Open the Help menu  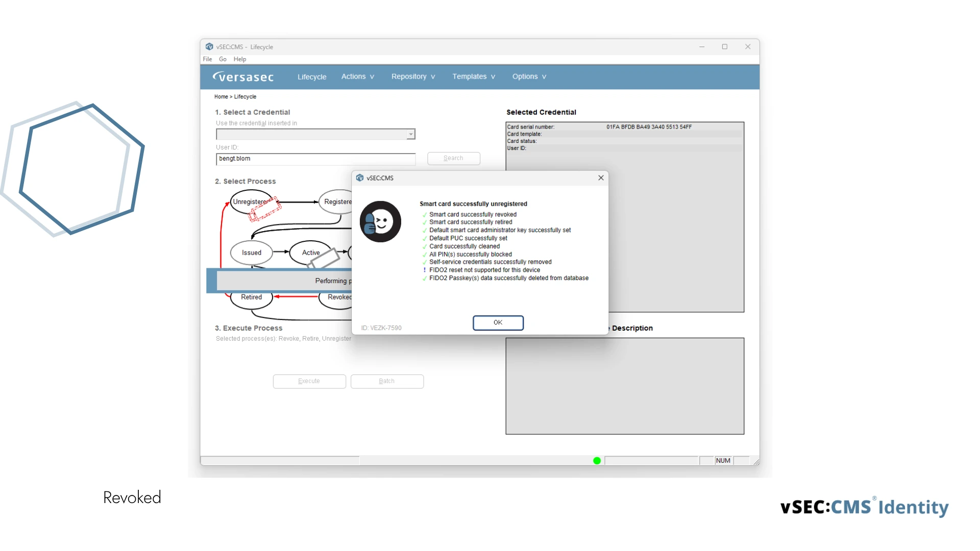point(240,59)
